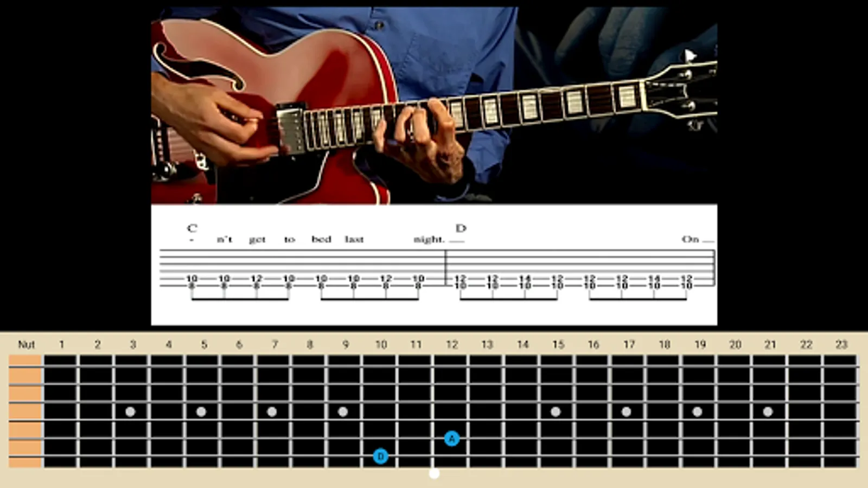Image resolution: width=868 pixels, height=488 pixels.
Task: Click the 'Nut' label above the fretboard
Action: 26,344
